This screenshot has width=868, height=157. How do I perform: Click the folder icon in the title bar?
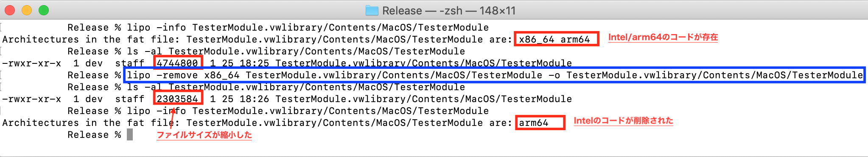click(x=372, y=10)
